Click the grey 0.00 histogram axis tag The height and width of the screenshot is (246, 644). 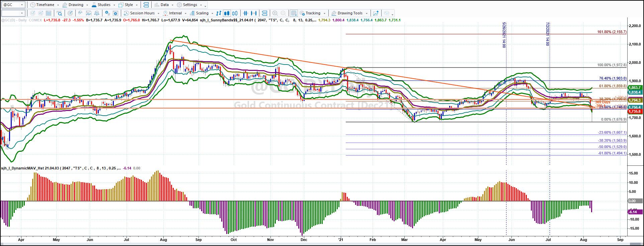635,201
